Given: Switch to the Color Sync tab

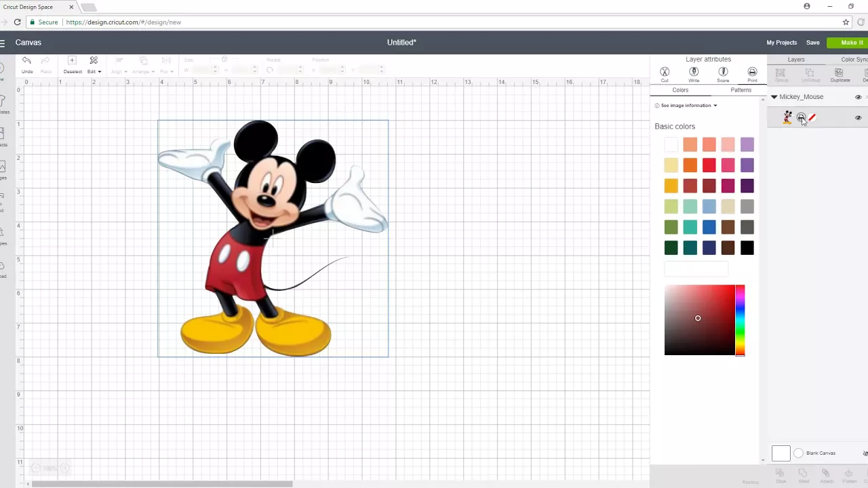Looking at the screenshot, I should [853, 60].
